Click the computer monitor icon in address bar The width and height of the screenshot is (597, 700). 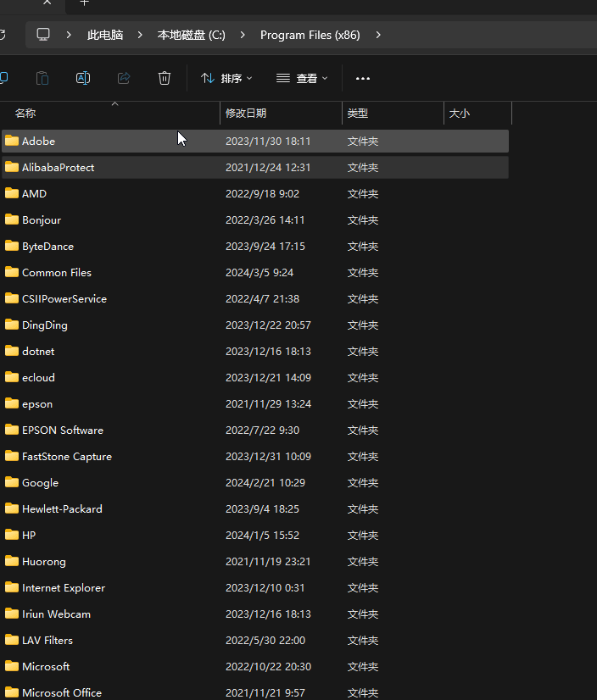point(43,35)
